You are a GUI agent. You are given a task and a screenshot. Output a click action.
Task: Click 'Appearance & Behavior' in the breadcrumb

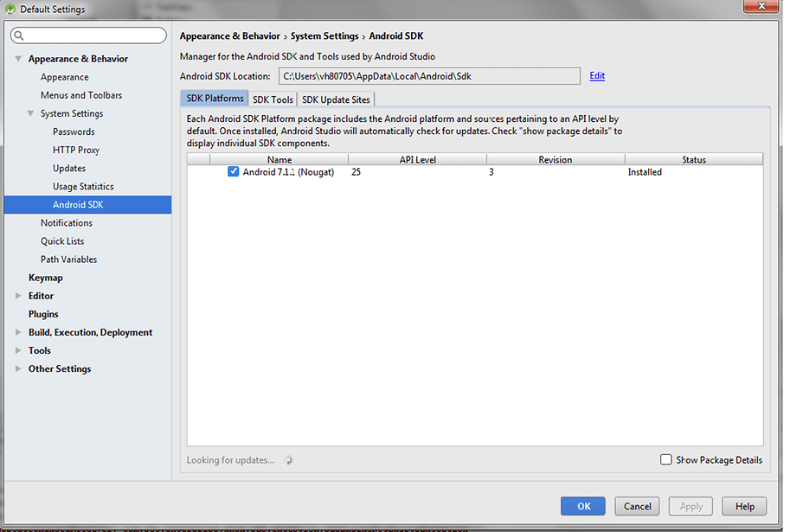pos(230,35)
